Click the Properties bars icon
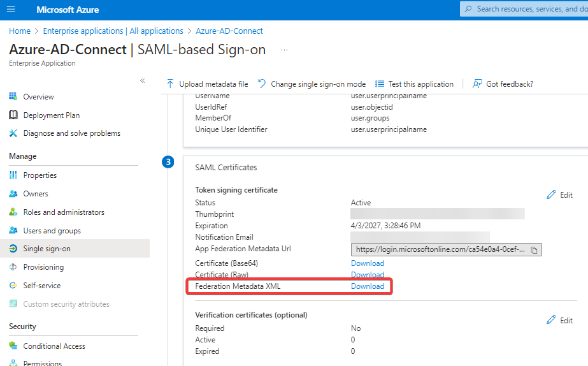Image resolution: width=588 pixels, height=366 pixels. tap(13, 175)
